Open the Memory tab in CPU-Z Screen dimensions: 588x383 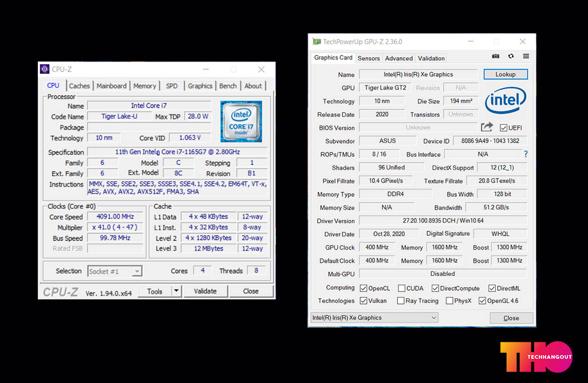(144, 86)
